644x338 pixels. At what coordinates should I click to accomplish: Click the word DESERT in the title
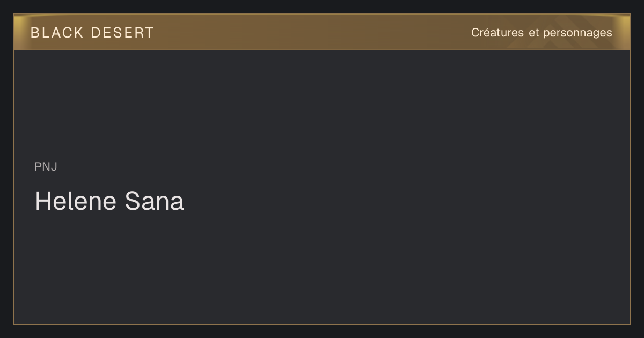(x=122, y=33)
